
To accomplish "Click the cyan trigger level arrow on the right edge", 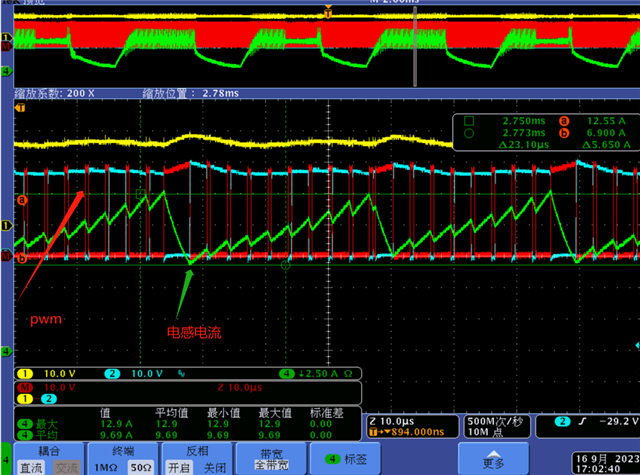I will [637, 345].
